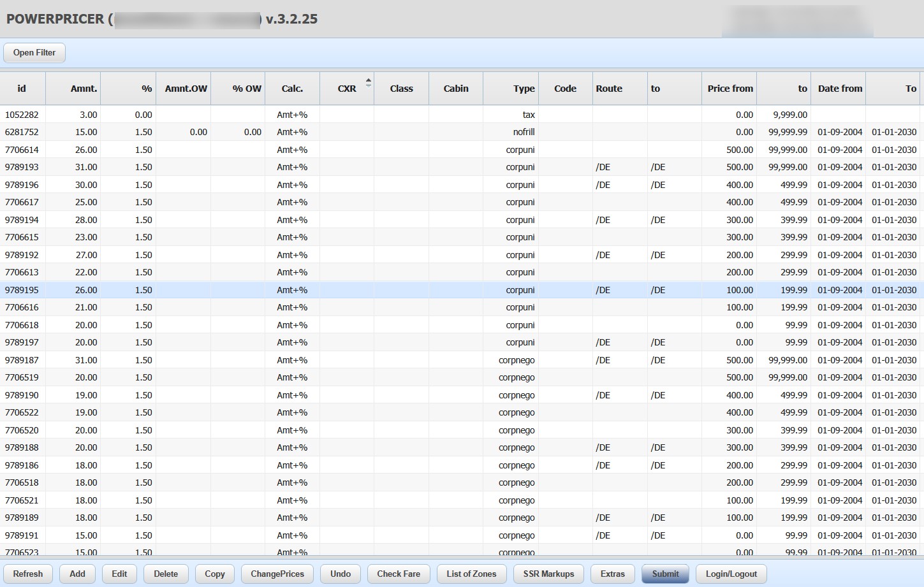Click the Refresh button
Viewport: 924px width, 587px height.
[x=28, y=574]
